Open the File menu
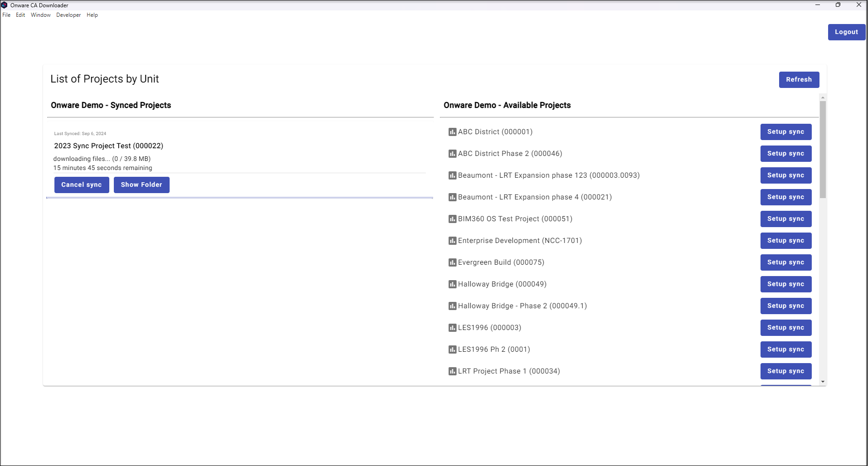The height and width of the screenshot is (466, 868). click(6, 15)
